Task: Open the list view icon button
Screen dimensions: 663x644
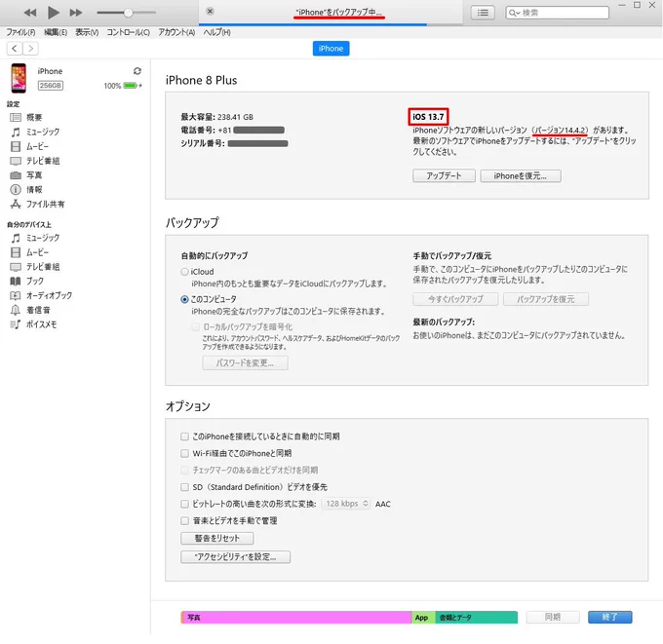Action: click(483, 13)
